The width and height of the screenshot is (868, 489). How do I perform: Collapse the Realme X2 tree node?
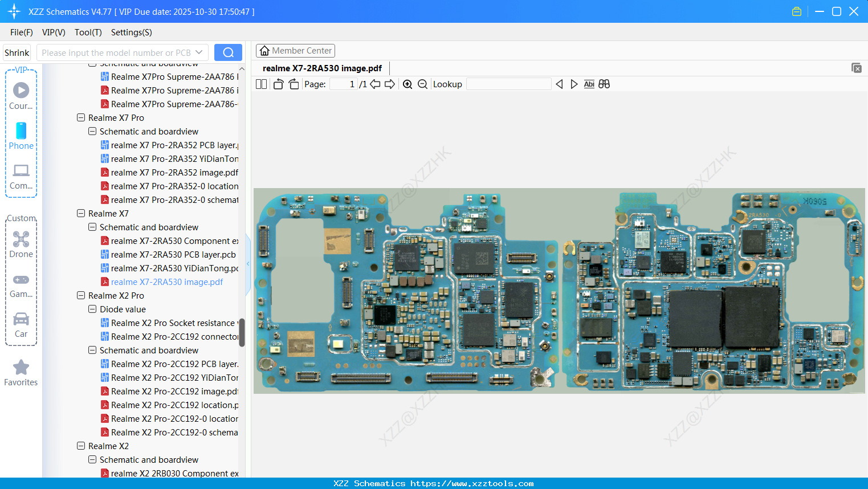coord(81,446)
